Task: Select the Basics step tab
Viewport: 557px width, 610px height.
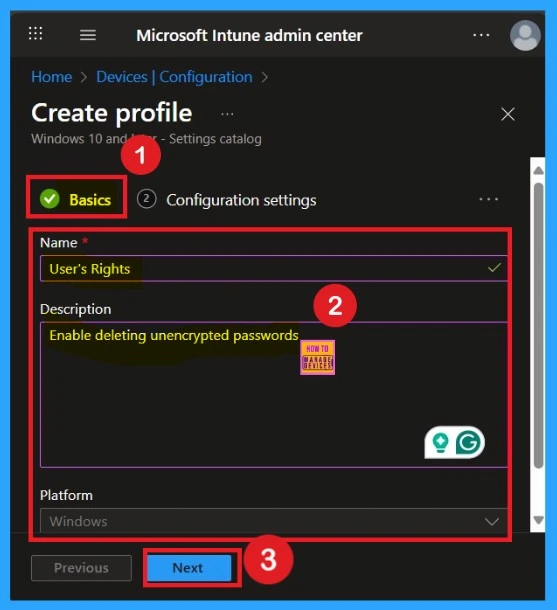Action: pyautogui.click(x=76, y=200)
